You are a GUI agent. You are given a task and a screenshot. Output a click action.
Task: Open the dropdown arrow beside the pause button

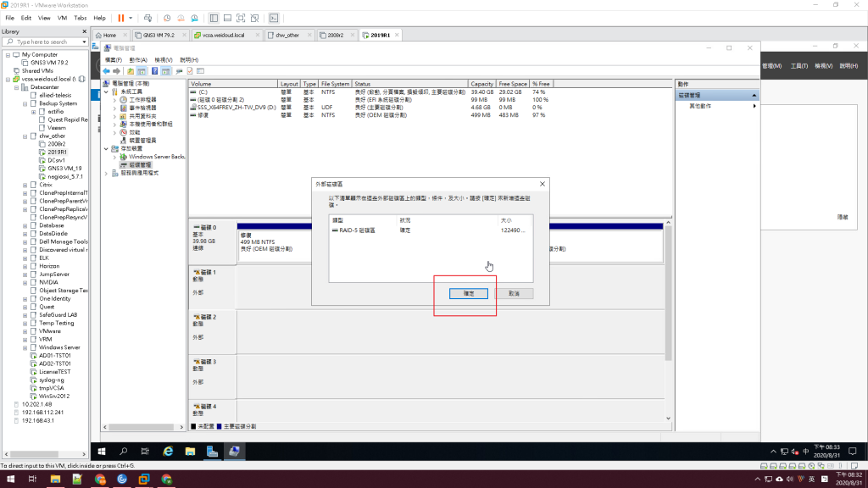[131, 19]
